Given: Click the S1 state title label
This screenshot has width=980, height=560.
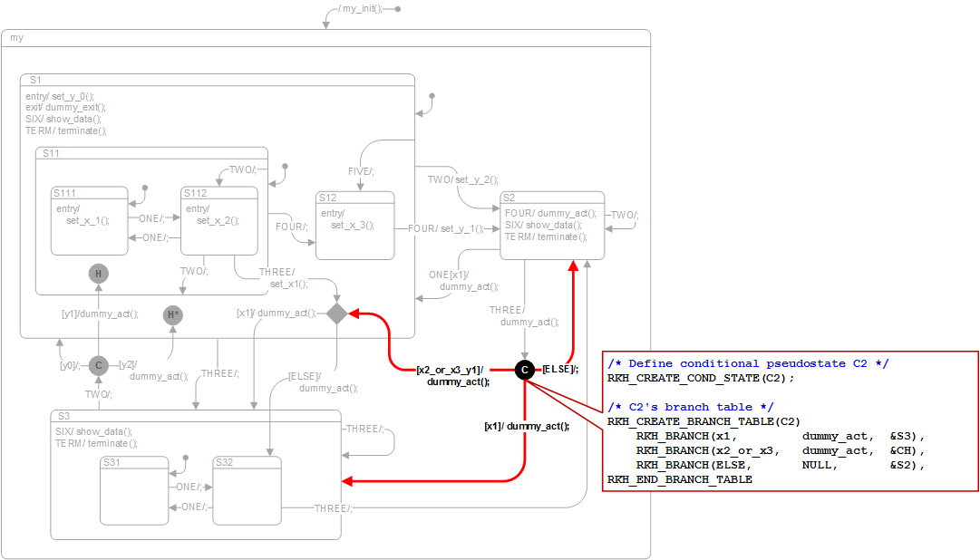Looking at the screenshot, I should 35,81.
